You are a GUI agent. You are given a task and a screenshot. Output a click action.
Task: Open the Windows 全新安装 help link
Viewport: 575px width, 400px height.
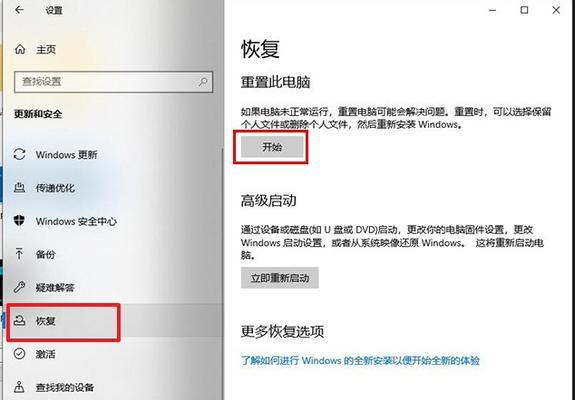point(360,360)
